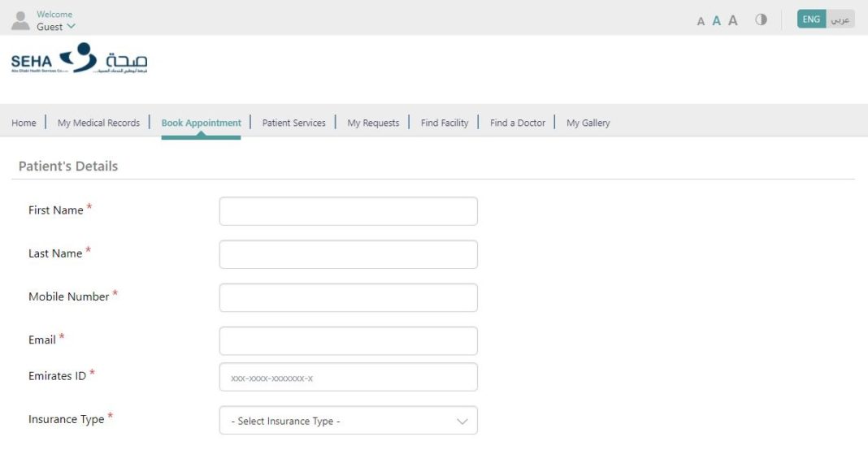This screenshot has height=454, width=868.
Task: Open the Home tab
Action: 24,123
